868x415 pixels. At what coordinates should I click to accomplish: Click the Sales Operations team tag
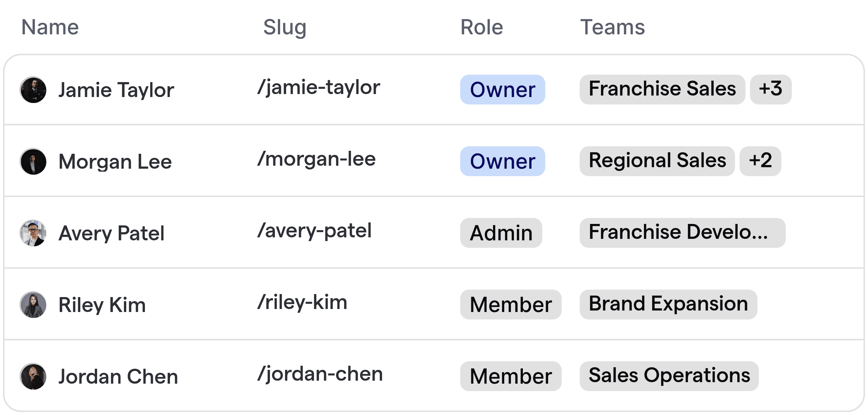(669, 375)
